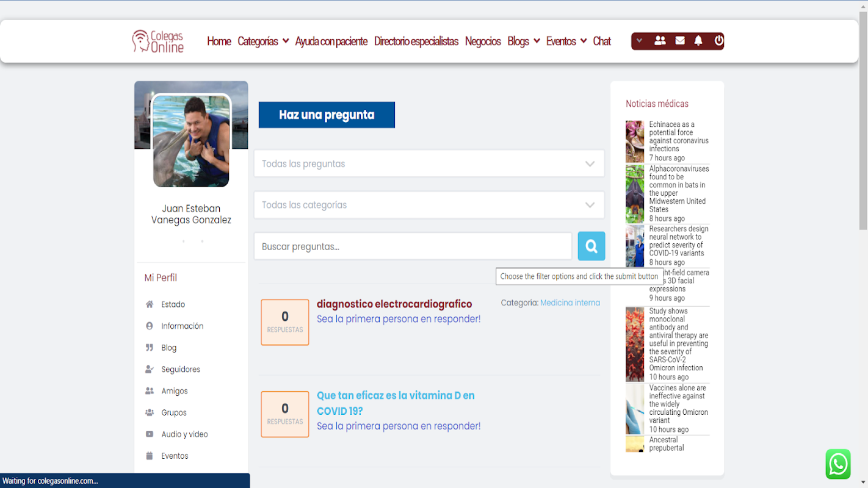
Task: Click the Información user icon
Action: pyautogui.click(x=150, y=326)
